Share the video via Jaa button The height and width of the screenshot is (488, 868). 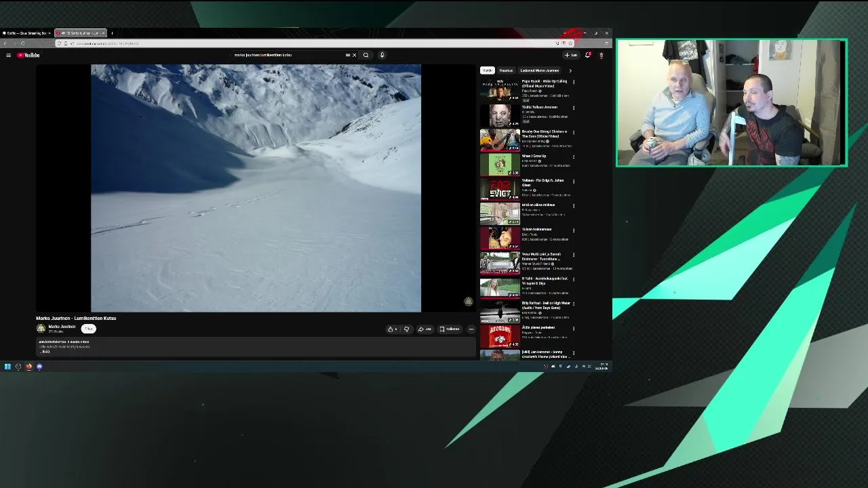point(425,329)
